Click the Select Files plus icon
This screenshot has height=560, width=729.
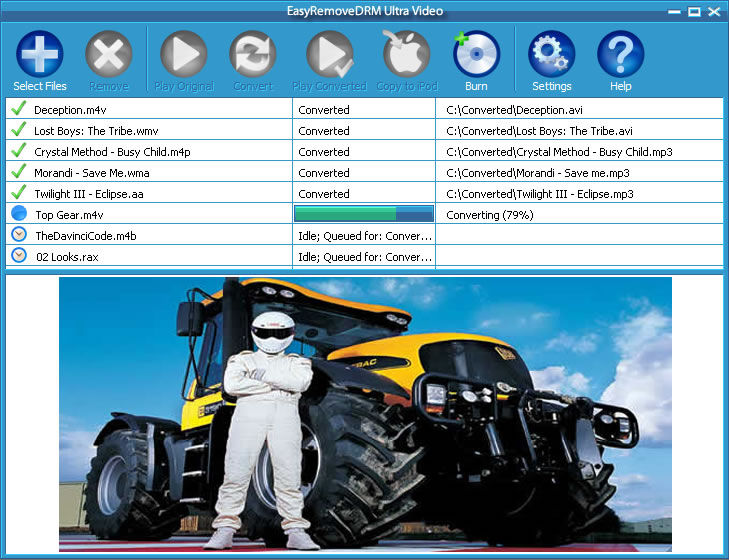(x=40, y=54)
